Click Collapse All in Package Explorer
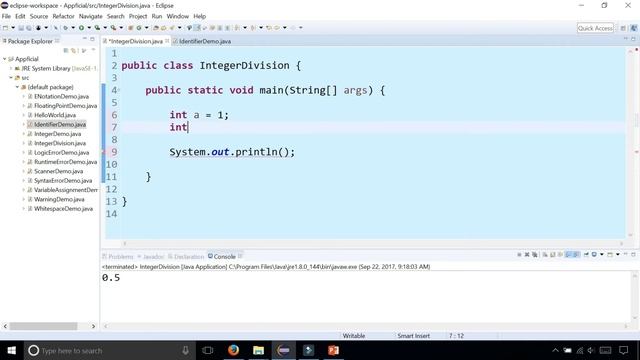Viewport: 640px width, 360px height. pyautogui.click(x=66, y=51)
